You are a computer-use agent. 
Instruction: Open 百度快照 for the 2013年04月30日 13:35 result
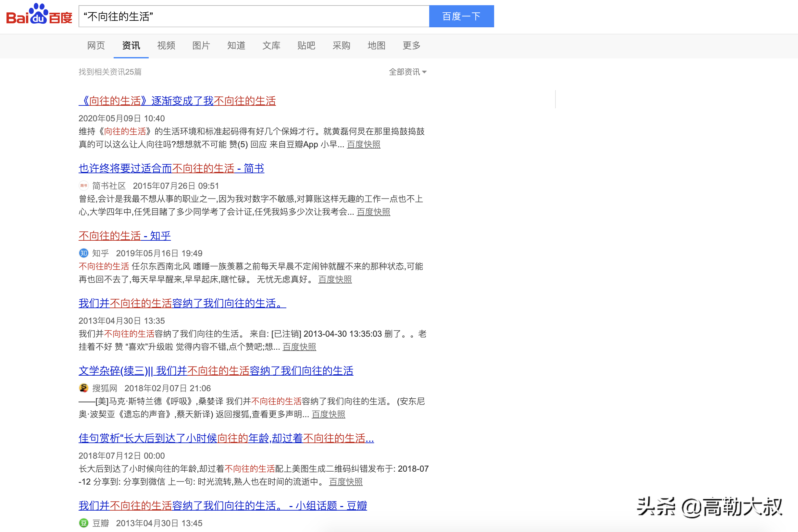[299, 347]
